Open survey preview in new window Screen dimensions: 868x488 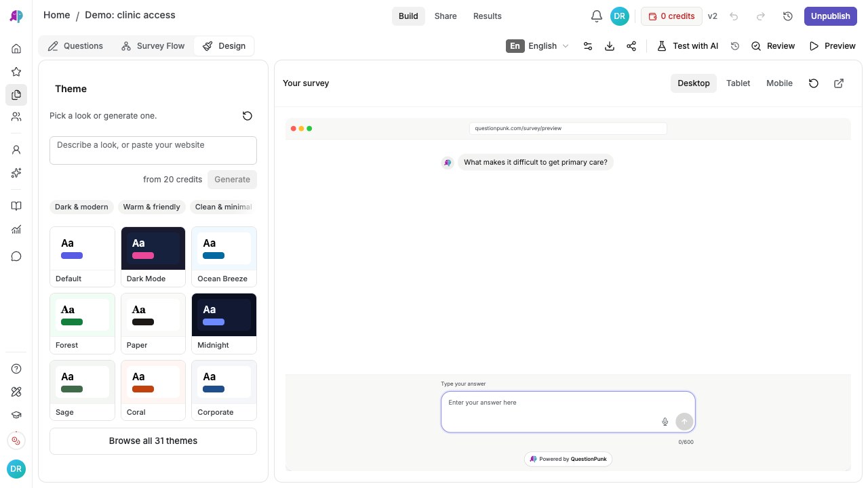click(839, 83)
